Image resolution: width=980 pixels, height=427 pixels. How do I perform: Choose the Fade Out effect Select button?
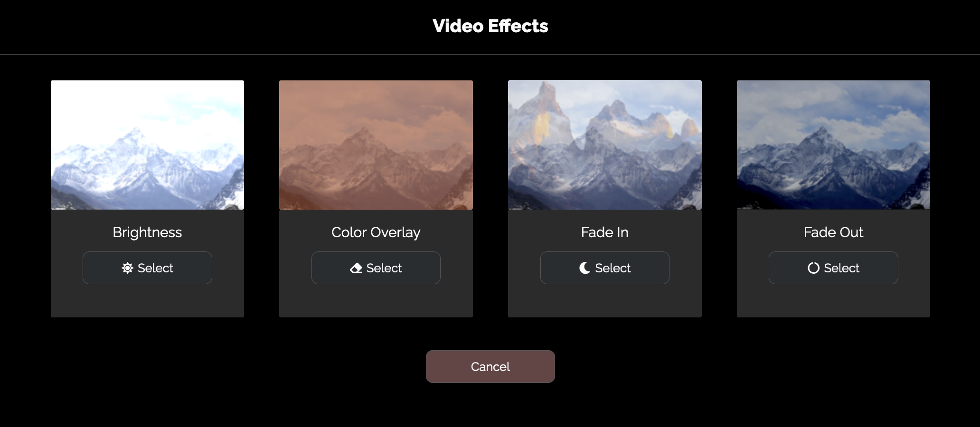coord(833,268)
